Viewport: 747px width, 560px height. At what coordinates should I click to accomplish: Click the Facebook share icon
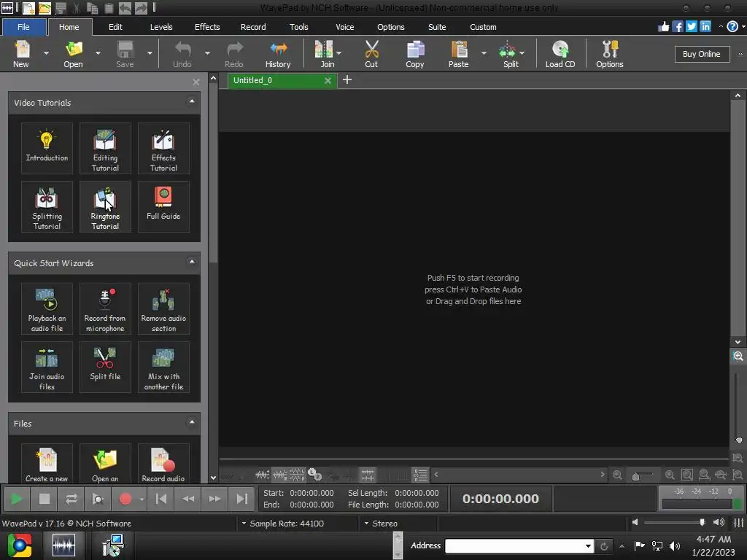(x=678, y=27)
